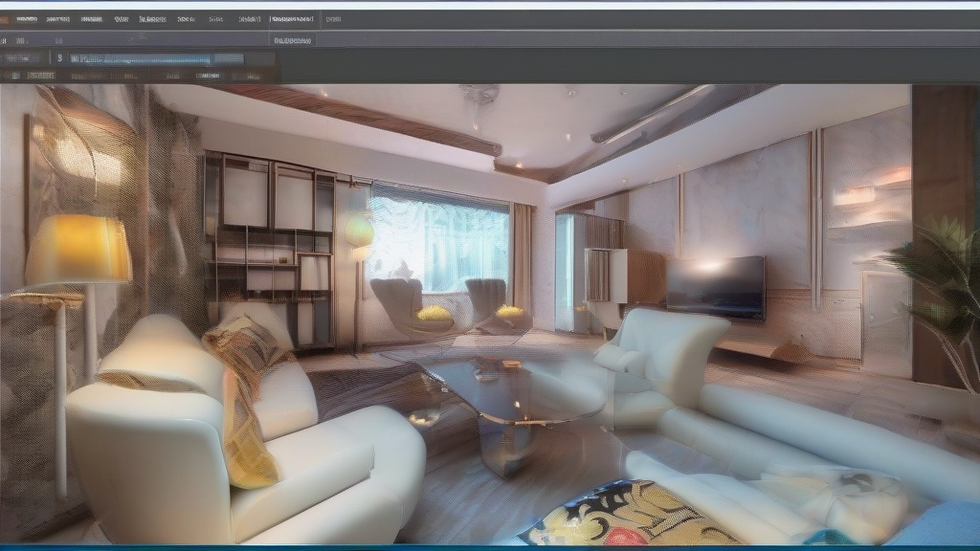Click the first icon in the second toolbar row

pyautogui.click(x=4, y=41)
